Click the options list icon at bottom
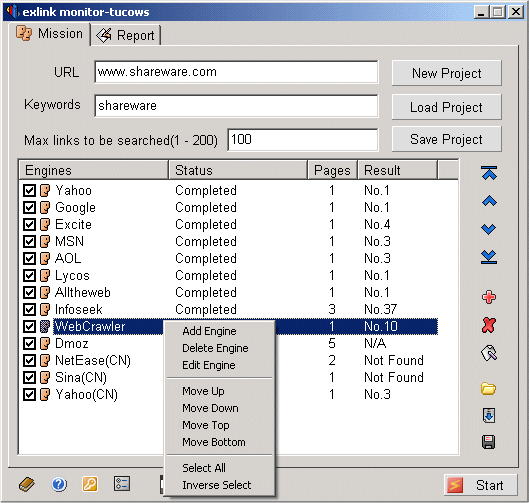Image resolution: width=529 pixels, height=503 pixels. pyautogui.click(x=121, y=484)
